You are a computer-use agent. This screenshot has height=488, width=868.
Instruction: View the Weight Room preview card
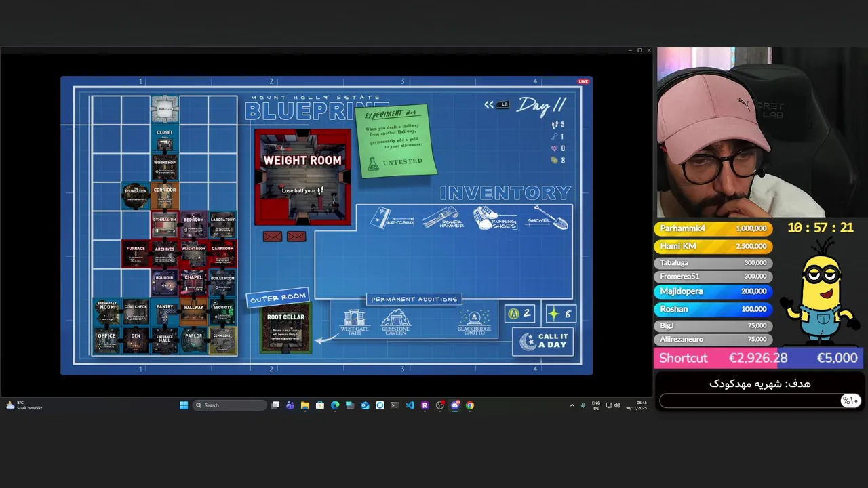302,177
